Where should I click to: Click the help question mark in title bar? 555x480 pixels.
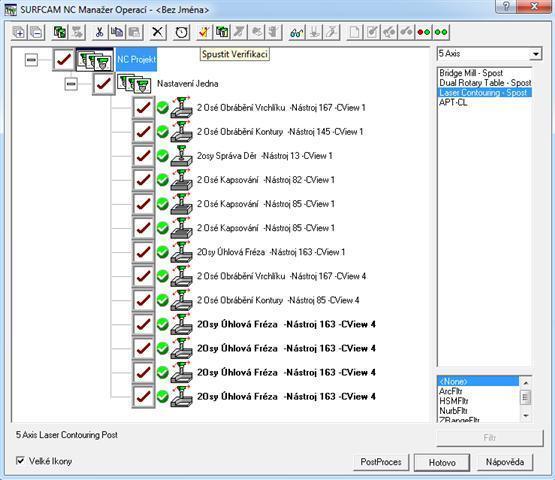pyautogui.click(x=506, y=6)
